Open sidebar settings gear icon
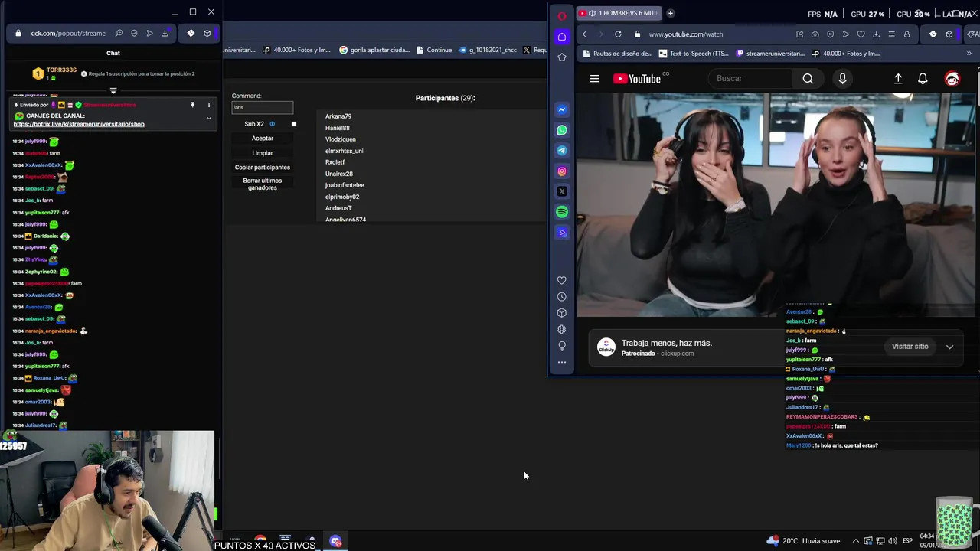This screenshot has width=980, height=551. [562, 330]
